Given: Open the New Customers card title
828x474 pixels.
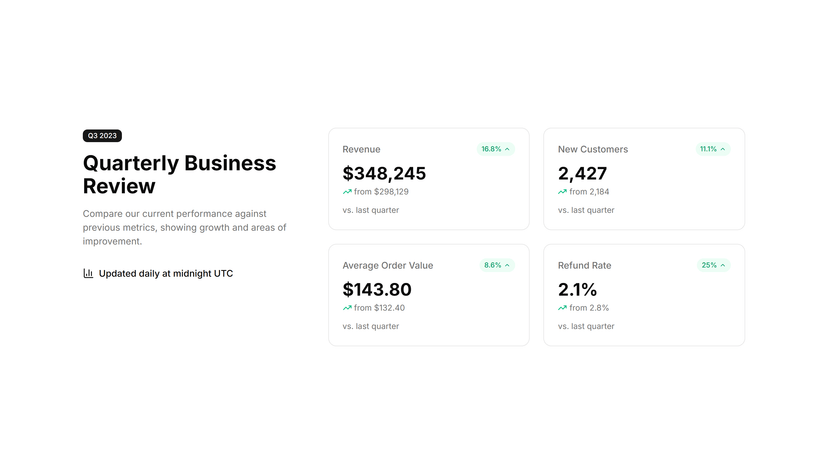Looking at the screenshot, I should (593, 149).
